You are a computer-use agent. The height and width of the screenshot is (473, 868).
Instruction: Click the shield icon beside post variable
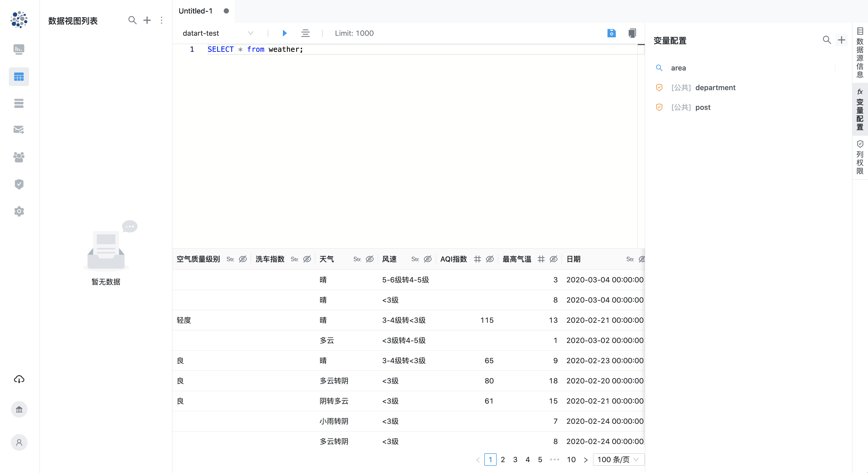click(x=659, y=107)
